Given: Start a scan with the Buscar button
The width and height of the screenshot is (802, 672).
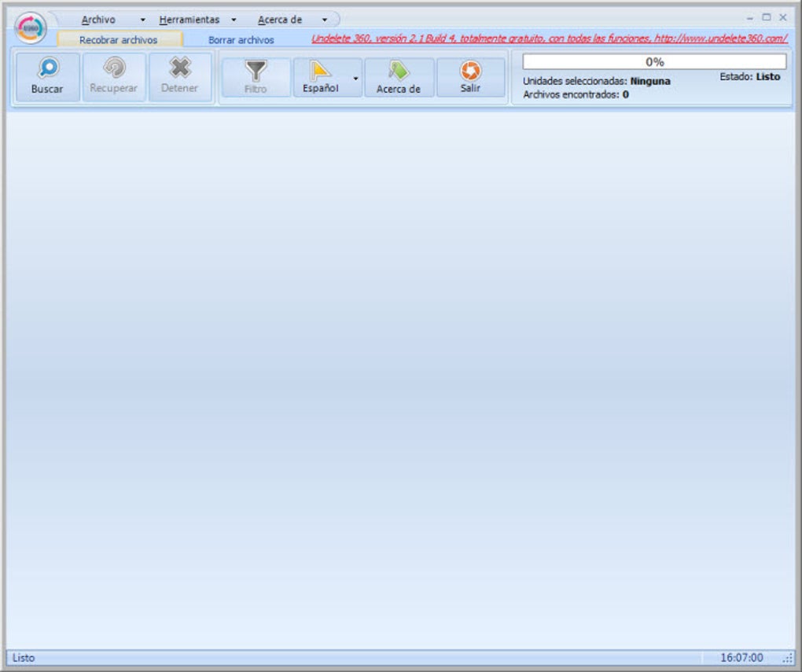Looking at the screenshot, I should pos(47,77).
